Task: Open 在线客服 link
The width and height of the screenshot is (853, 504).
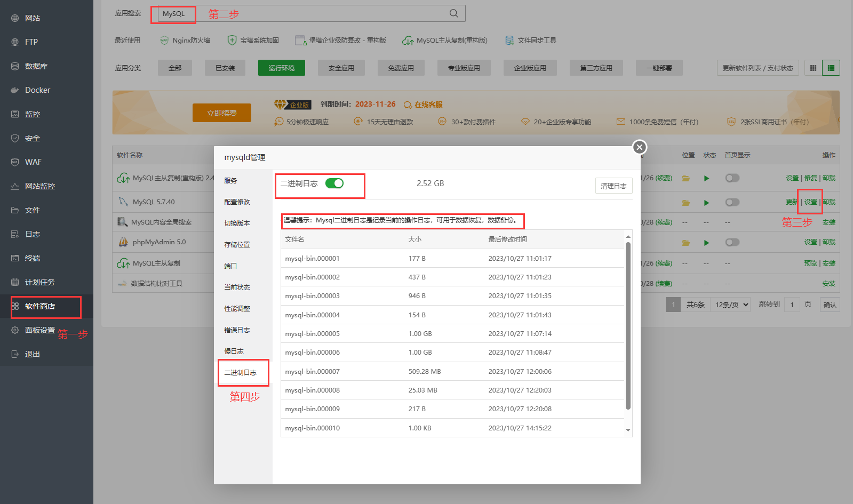Action: point(424,105)
